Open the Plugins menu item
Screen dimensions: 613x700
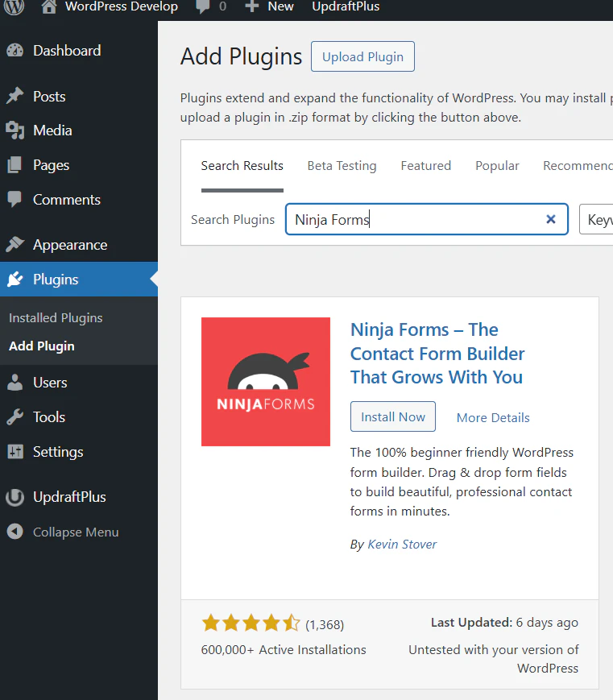tap(56, 280)
